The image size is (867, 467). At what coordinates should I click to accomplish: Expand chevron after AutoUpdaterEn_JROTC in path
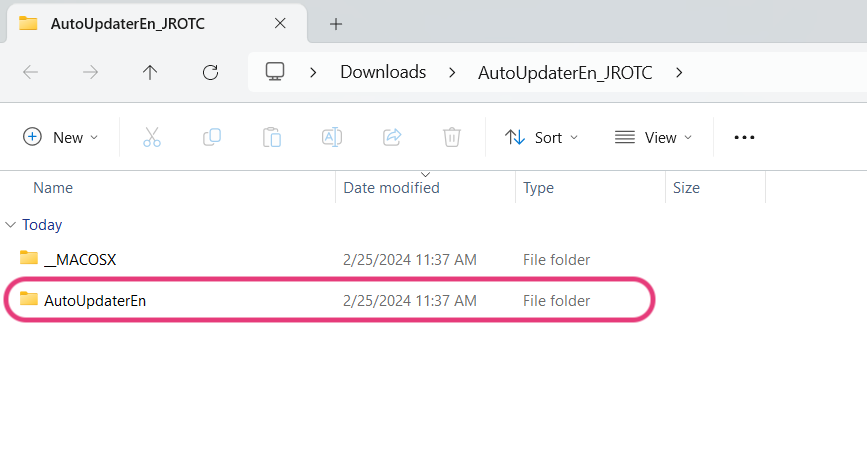(x=679, y=72)
